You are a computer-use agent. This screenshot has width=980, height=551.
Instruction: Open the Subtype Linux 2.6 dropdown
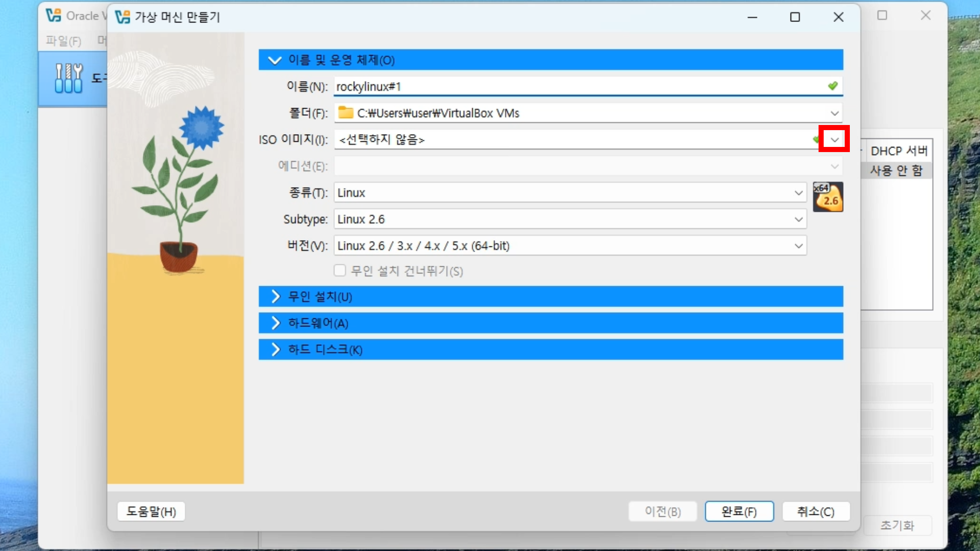tap(798, 219)
